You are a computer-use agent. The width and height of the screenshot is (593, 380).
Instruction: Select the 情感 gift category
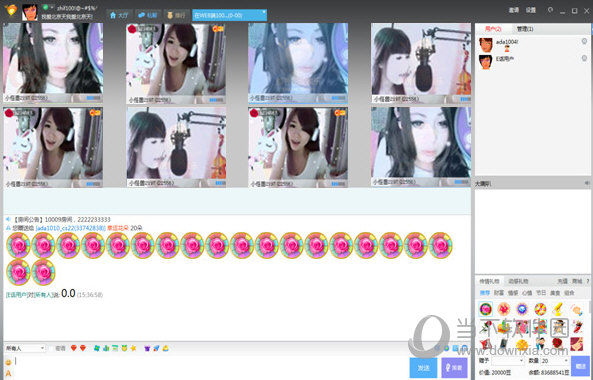(513, 293)
